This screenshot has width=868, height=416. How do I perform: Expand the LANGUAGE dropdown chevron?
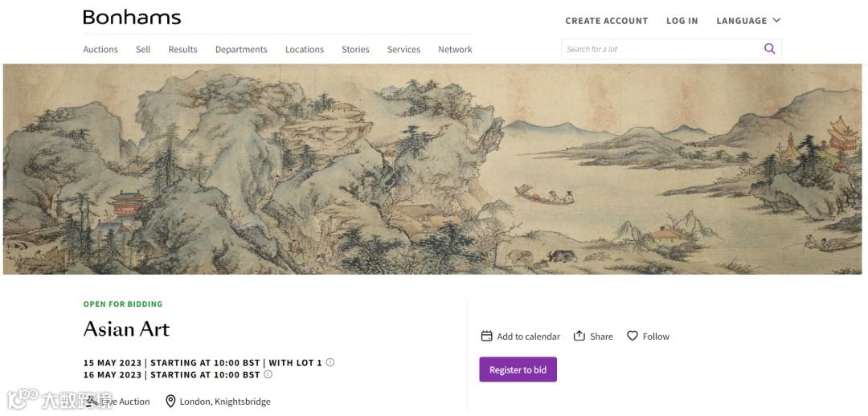[776, 20]
